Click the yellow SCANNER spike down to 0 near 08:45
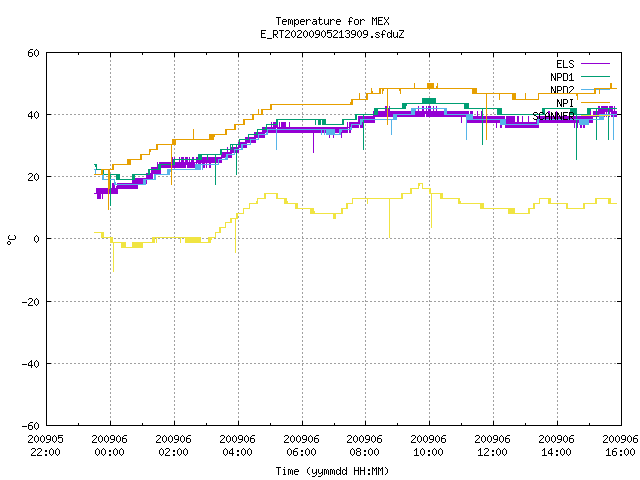The height and width of the screenshot is (480, 640). pos(389,218)
